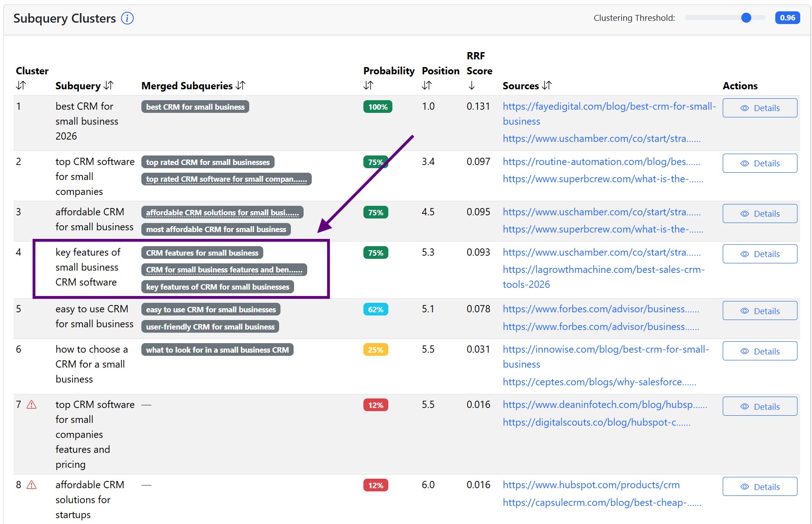Sort by Position column arrows
The width and height of the screenshot is (812, 524).
coord(427,85)
